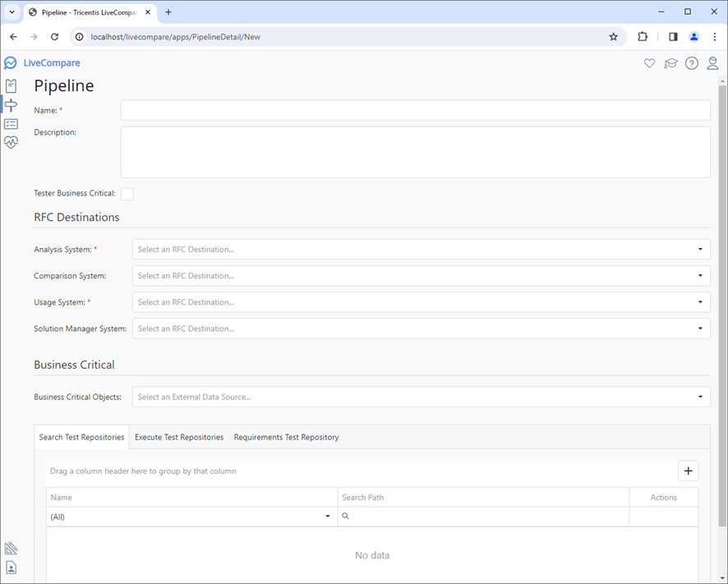Select the signpost Pipelines icon in sidebar

(11, 104)
